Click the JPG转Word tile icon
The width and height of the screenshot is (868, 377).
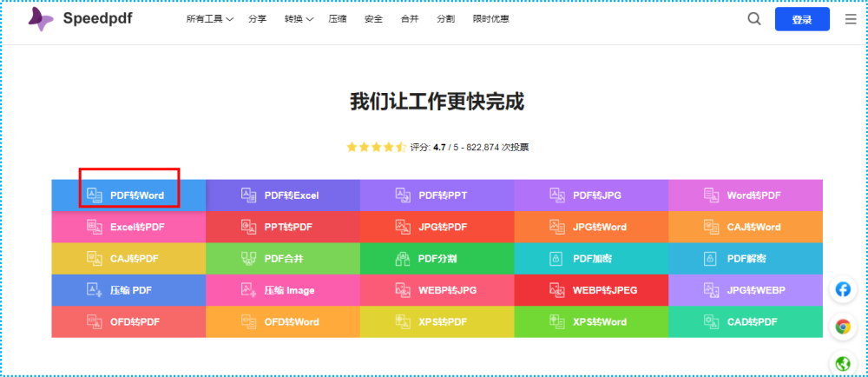[x=557, y=227]
